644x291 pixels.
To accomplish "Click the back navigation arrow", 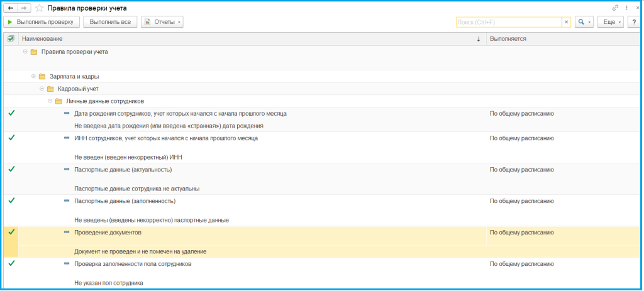I will [10, 8].
